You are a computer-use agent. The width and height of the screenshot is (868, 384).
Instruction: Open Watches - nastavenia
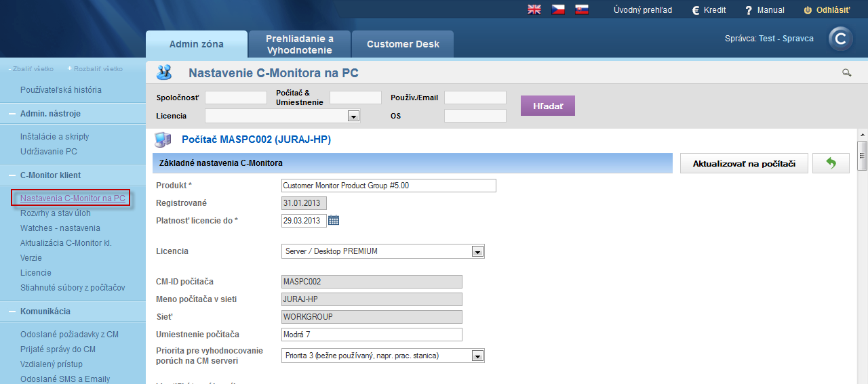click(60, 228)
